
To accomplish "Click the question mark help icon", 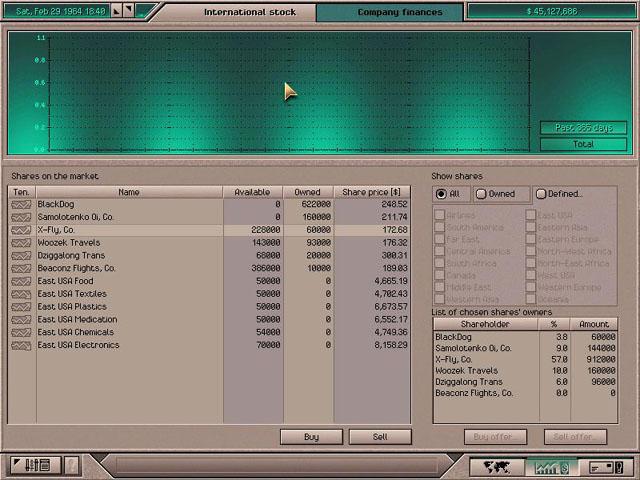I will (72, 466).
